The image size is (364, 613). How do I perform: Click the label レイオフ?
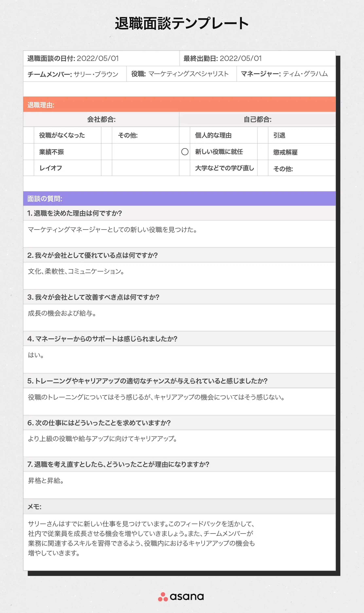pos(51,168)
